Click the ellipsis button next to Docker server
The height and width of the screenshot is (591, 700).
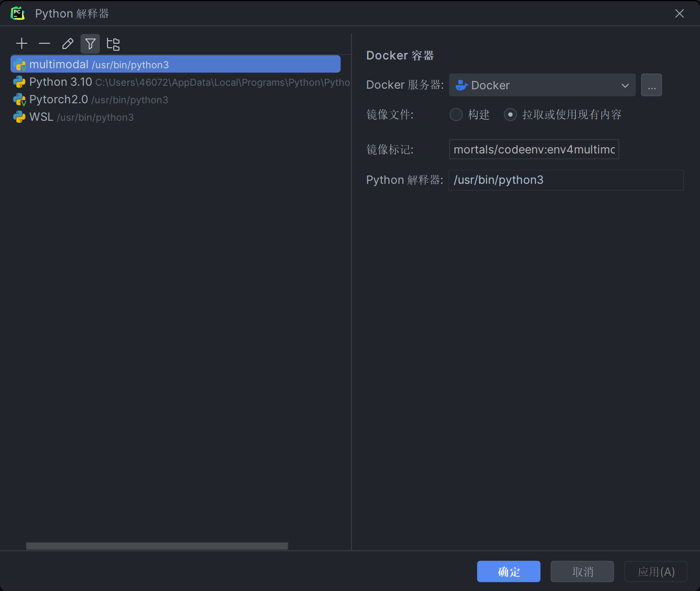point(652,85)
